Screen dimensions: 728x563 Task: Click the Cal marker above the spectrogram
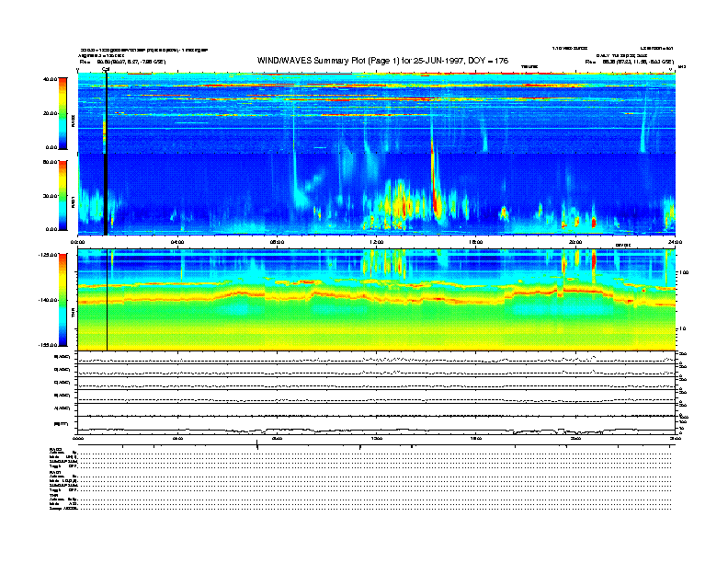pos(106,70)
